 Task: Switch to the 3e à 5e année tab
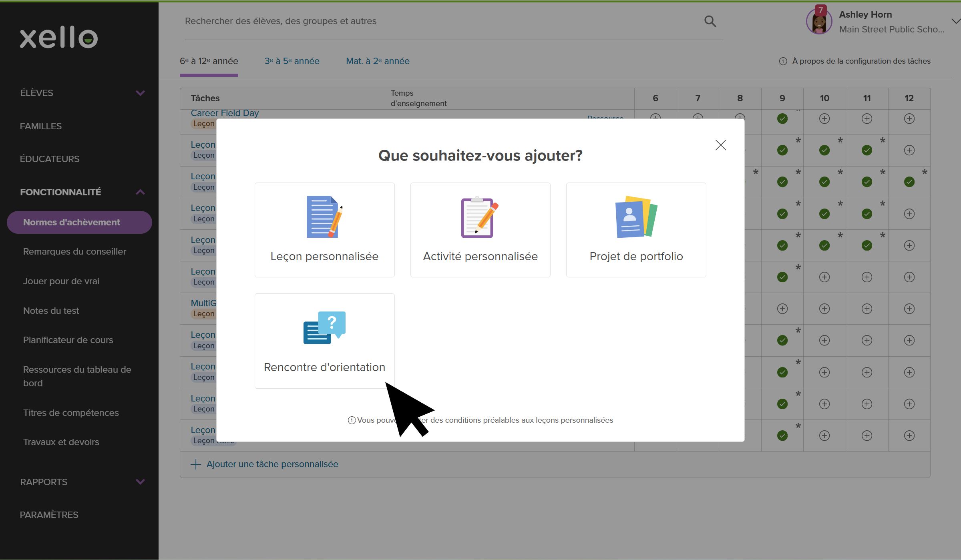click(292, 61)
